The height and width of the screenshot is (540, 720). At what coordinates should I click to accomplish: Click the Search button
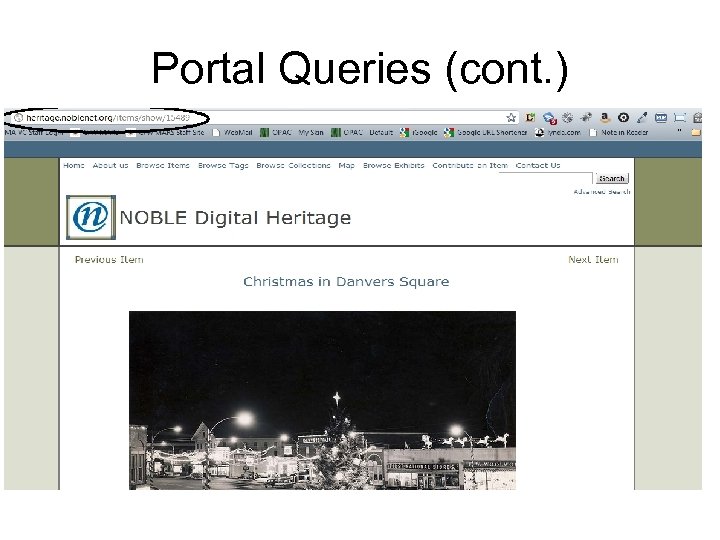(612, 178)
